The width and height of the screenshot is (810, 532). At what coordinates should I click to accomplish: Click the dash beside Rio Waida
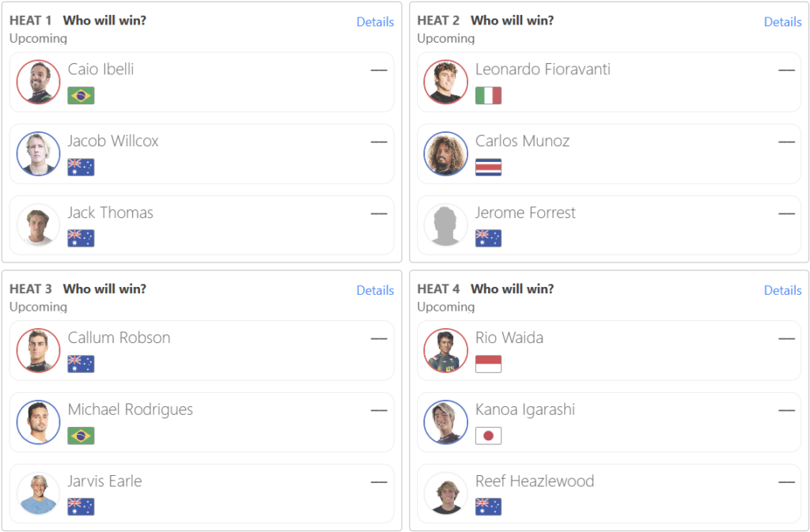pos(786,338)
